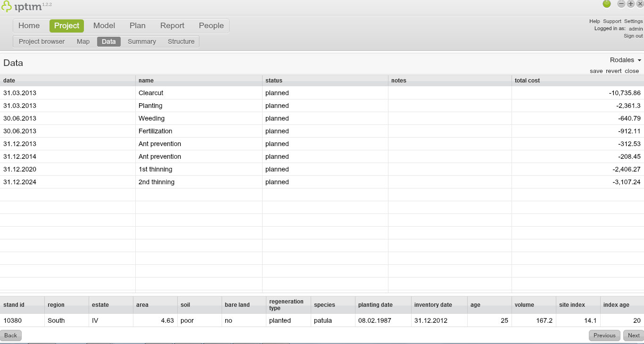The image size is (644, 344).
Task: Switch to the Summary tab
Action: 141,41
